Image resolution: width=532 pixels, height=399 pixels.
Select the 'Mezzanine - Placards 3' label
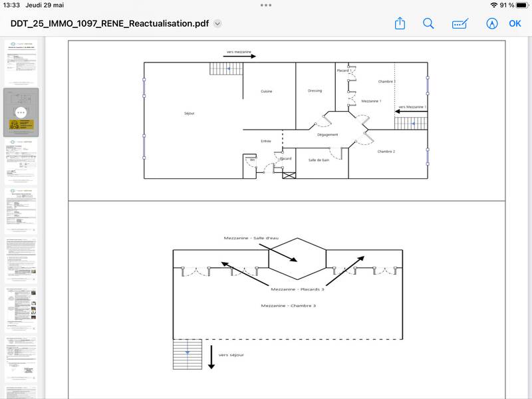[297, 289]
